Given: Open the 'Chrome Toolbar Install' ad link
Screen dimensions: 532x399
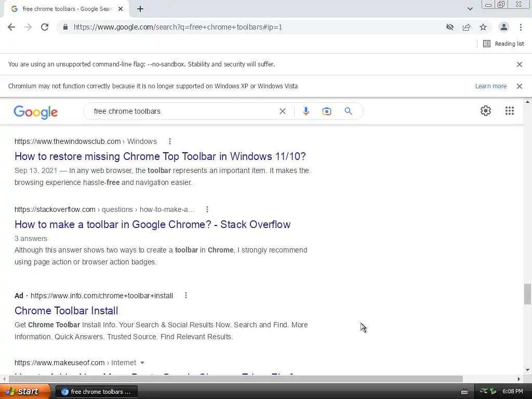Looking at the screenshot, I should point(66,311).
